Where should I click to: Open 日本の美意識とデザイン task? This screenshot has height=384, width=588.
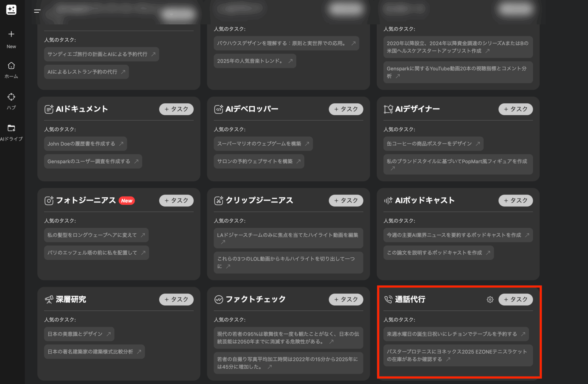click(x=79, y=334)
